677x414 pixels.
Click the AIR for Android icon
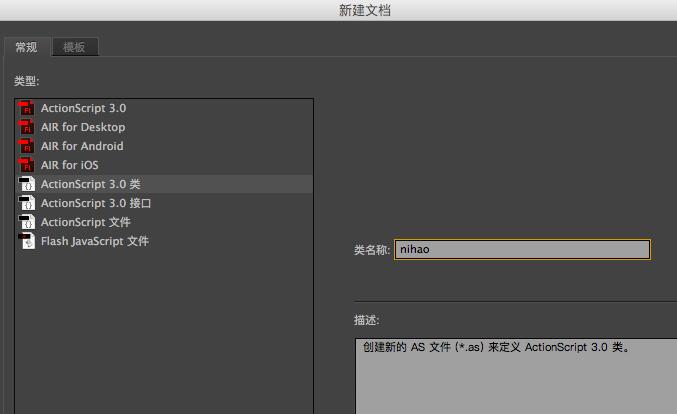coord(26,146)
